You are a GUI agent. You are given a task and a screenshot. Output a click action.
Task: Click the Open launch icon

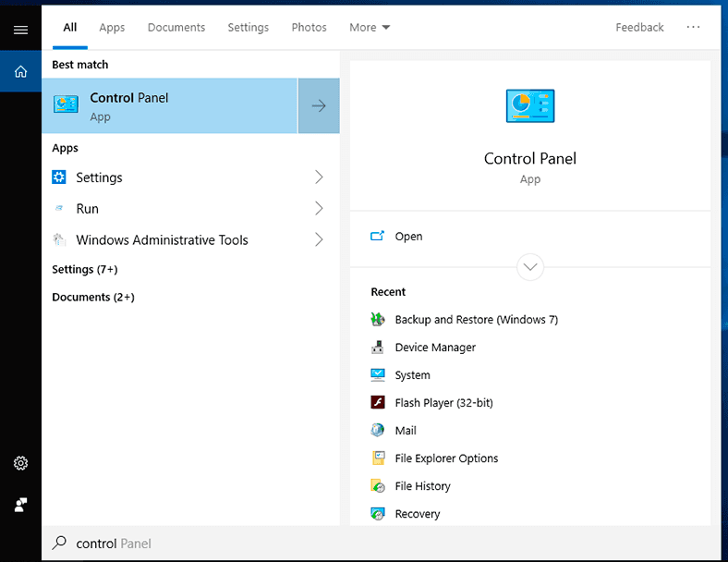[x=378, y=236]
